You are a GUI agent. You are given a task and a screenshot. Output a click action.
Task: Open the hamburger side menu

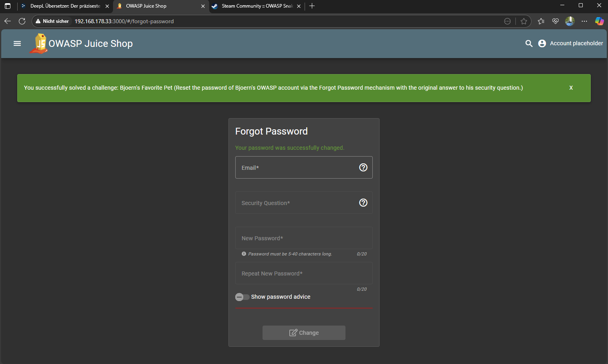click(x=17, y=43)
